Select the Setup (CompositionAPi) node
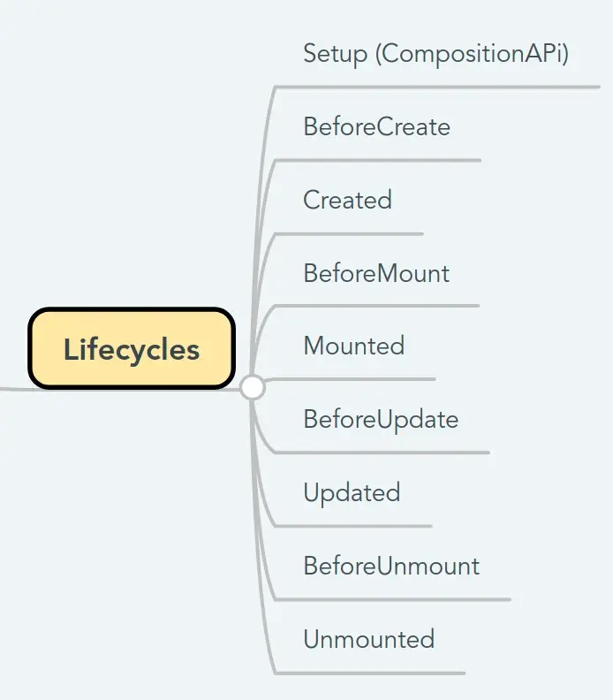This screenshot has height=700, width=613. [435, 54]
